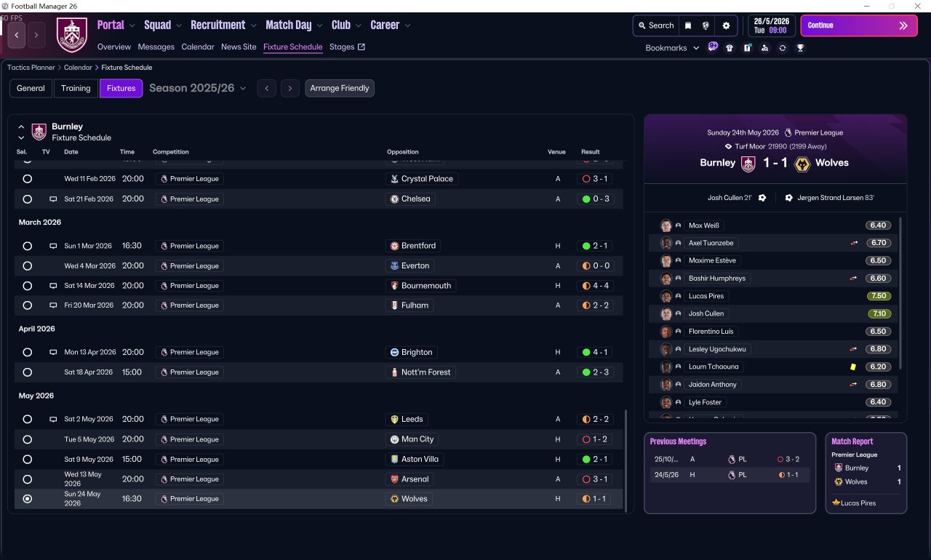
Task: Click TV icon on the Chelsea fixture row
Action: click(x=52, y=199)
